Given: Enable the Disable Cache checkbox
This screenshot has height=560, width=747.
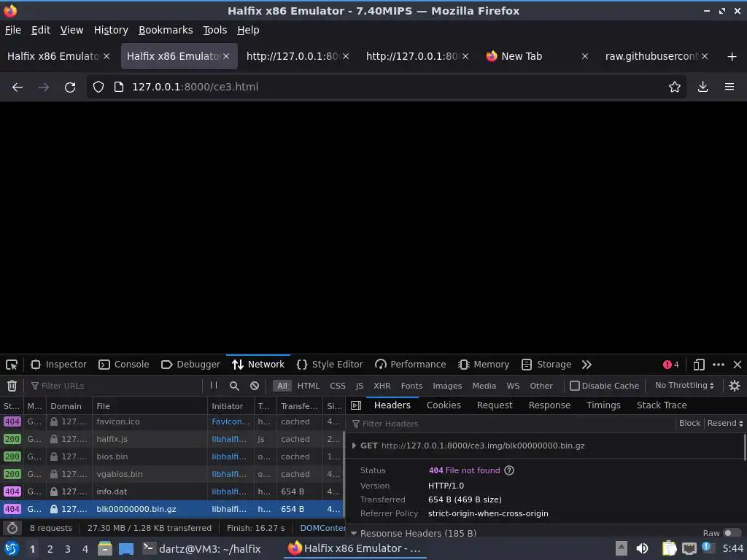Looking at the screenshot, I should (575, 386).
